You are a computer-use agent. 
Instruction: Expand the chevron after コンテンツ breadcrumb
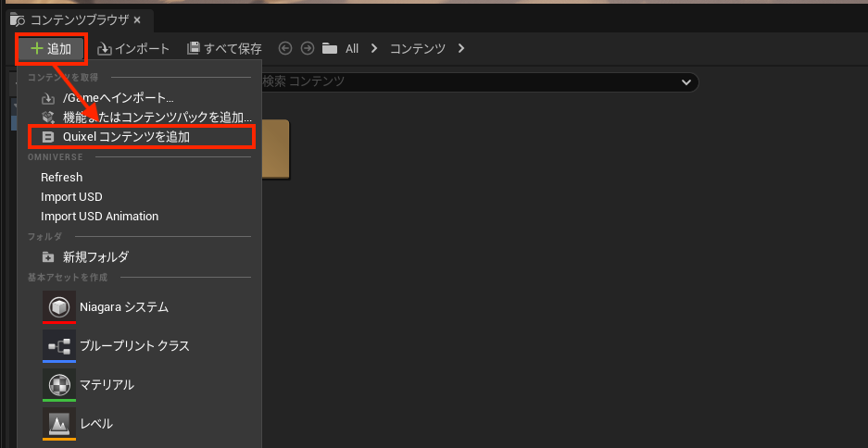point(461,48)
